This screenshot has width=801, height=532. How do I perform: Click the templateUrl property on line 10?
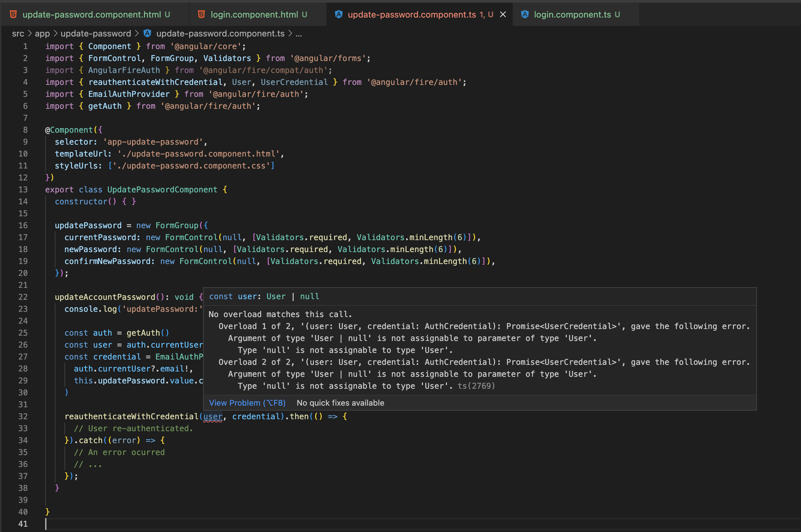pyautogui.click(x=81, y=154)
